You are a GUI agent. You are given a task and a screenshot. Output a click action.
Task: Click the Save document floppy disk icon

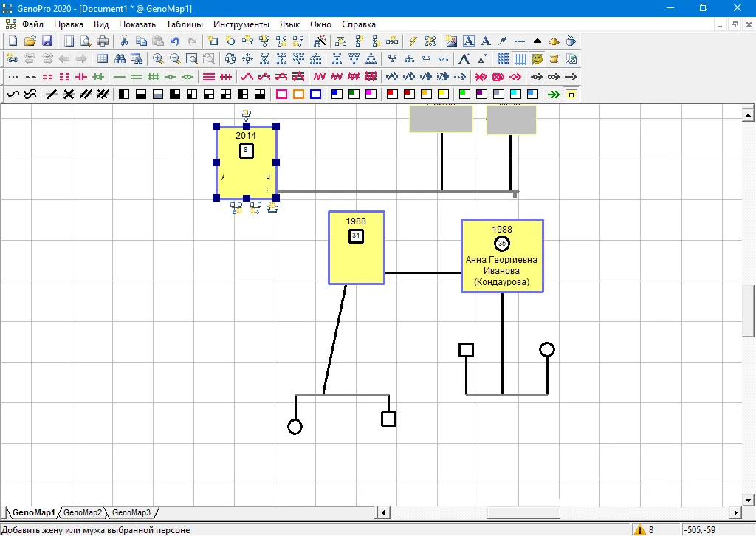pyautogui.click(x=47, y=41)
